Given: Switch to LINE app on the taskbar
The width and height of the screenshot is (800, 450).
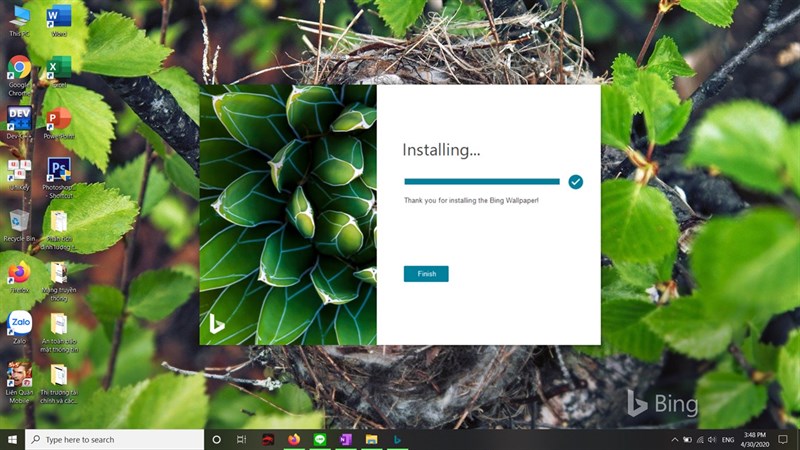Looking at the screenshot, I should [x=320, y=439].
